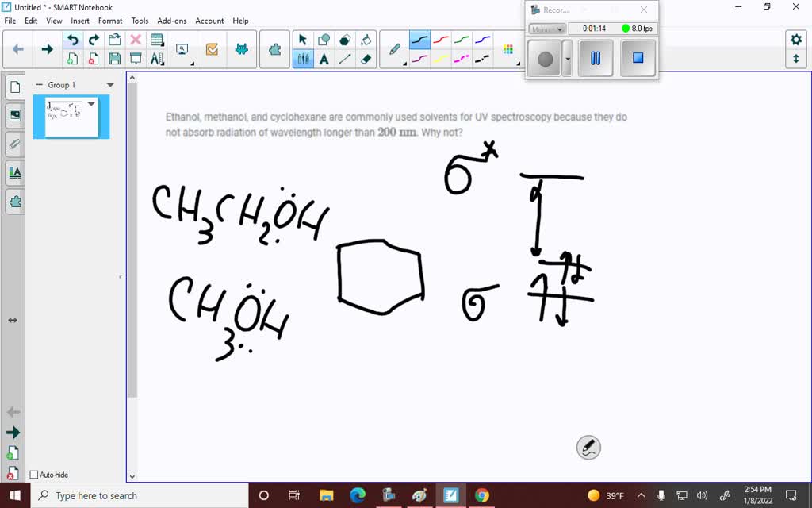This screenshot has height=508, width=812.
Task: Open the Add-ons menu
Action: (171, 21)
